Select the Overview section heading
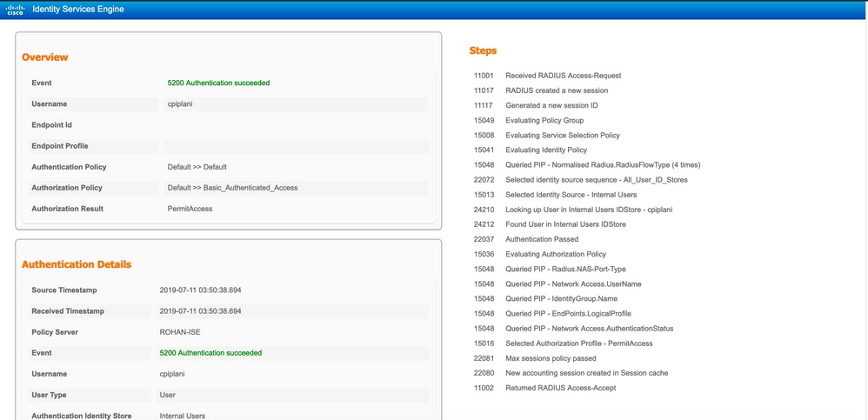 coord(45,57)
